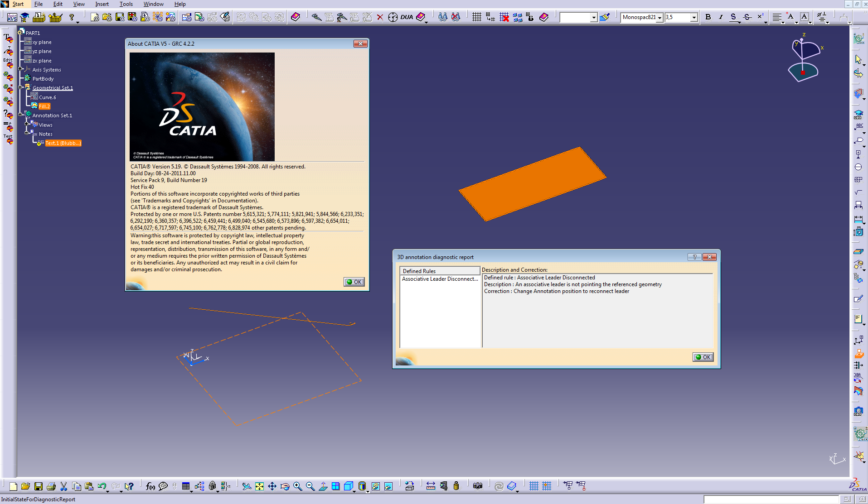The image size is (868, 504).
Task: Expand the Axis Systems tree node
Action: coord(21,69)
